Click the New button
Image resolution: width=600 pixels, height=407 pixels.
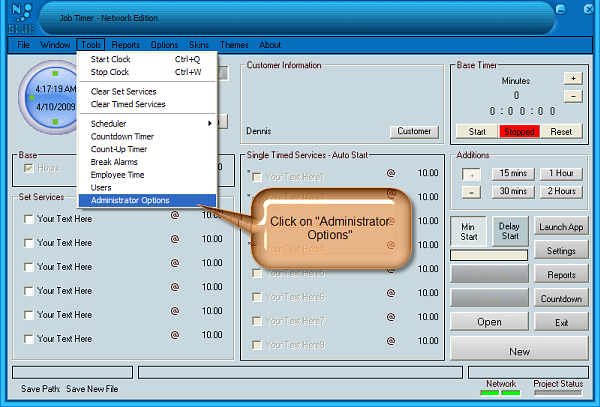[519, 348]
